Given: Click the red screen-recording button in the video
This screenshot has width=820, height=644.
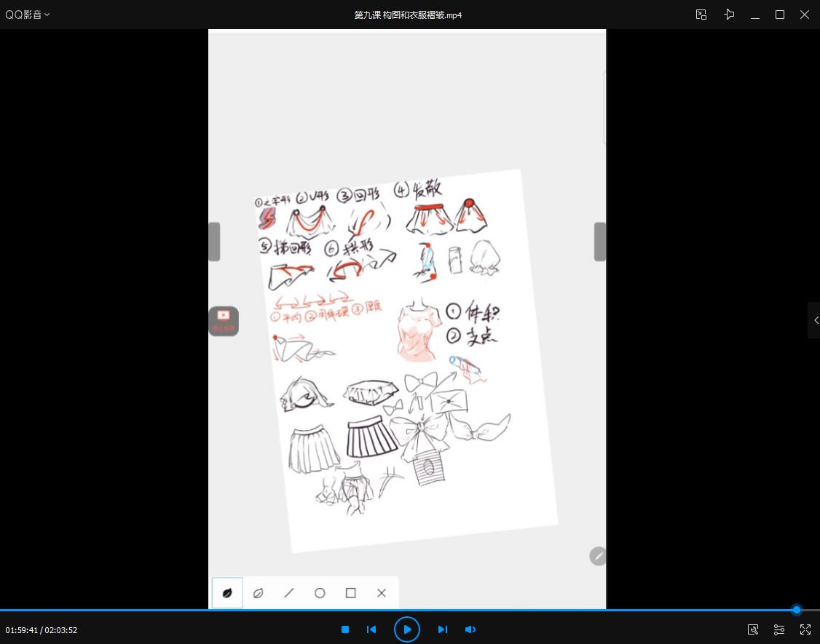Looking at the screenshot, I should click(224, 320).
